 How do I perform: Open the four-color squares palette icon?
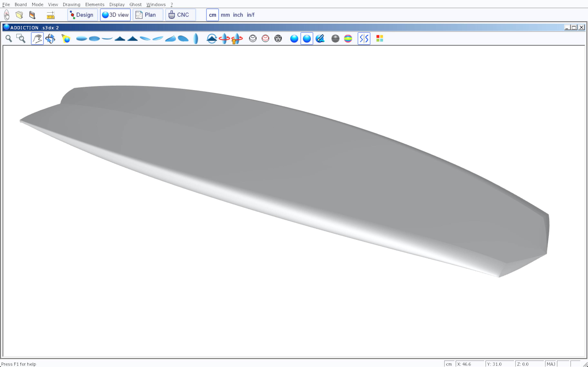click(x=380, y=39)
